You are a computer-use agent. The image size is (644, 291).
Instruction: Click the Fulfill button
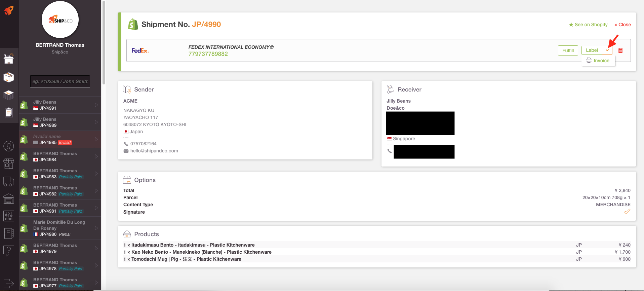(568, 50)
